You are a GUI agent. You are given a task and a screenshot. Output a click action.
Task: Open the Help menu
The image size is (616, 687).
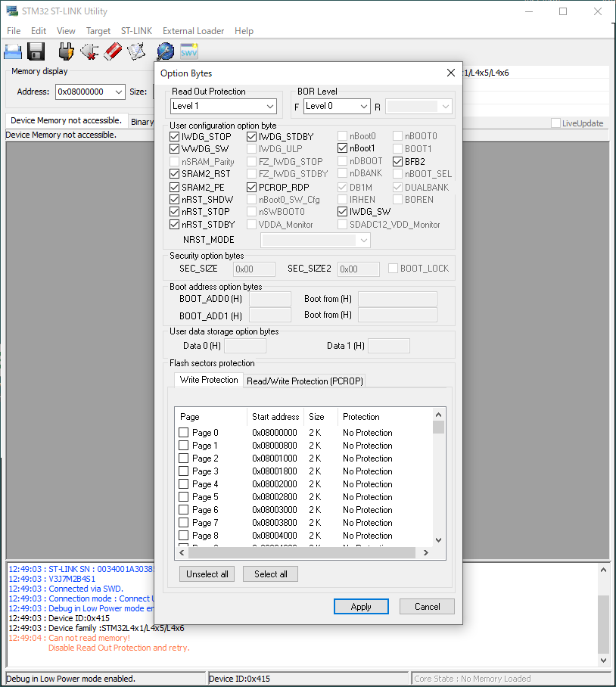pyautogui.click(x=244, y=31)
